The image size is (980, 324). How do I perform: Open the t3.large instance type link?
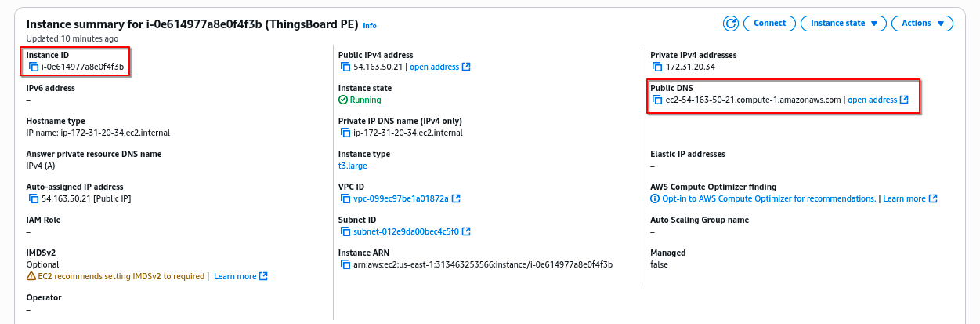353,166
